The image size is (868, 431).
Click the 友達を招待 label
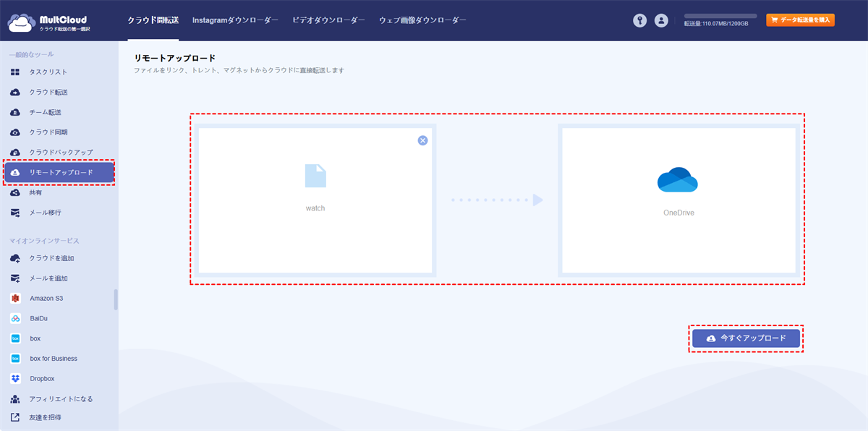(46, 418)
